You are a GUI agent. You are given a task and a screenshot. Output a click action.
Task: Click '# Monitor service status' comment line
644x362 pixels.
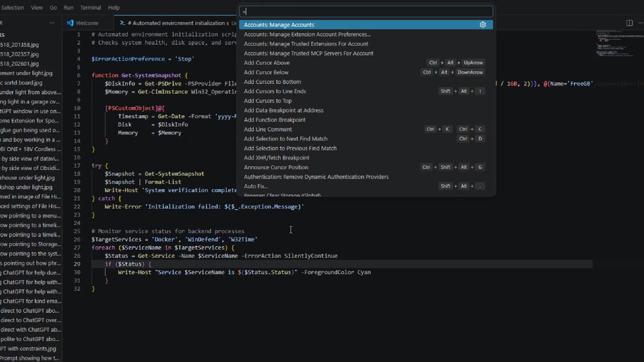pyautogui.click(x=168, y=231)
